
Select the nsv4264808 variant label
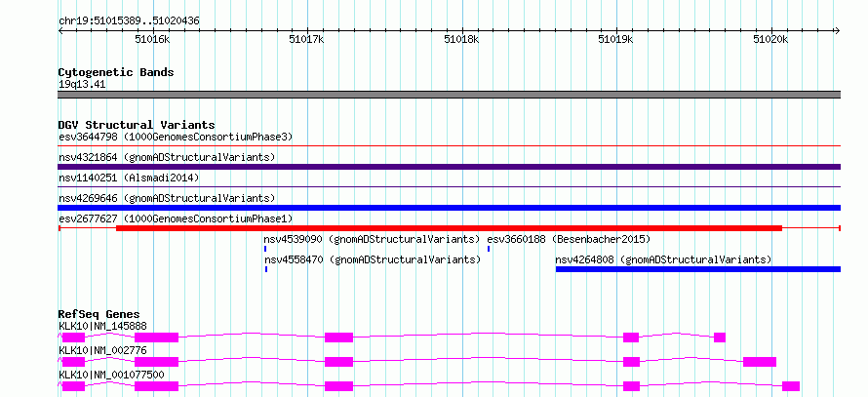664,259
